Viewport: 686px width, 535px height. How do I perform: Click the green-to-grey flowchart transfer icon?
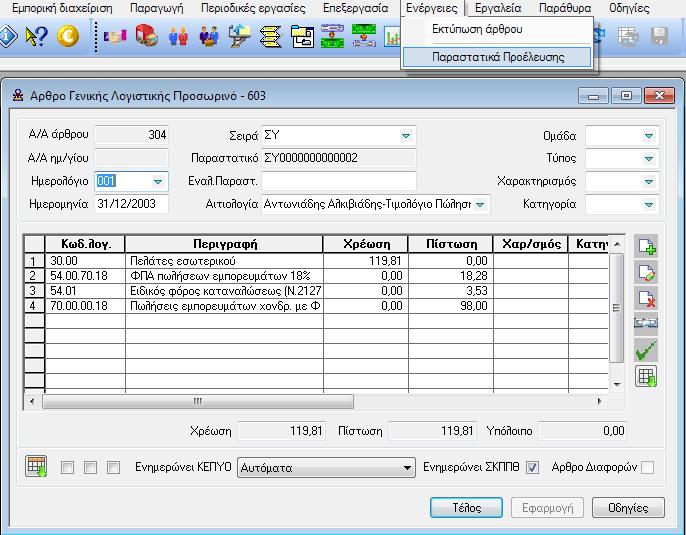coord(364,36)
